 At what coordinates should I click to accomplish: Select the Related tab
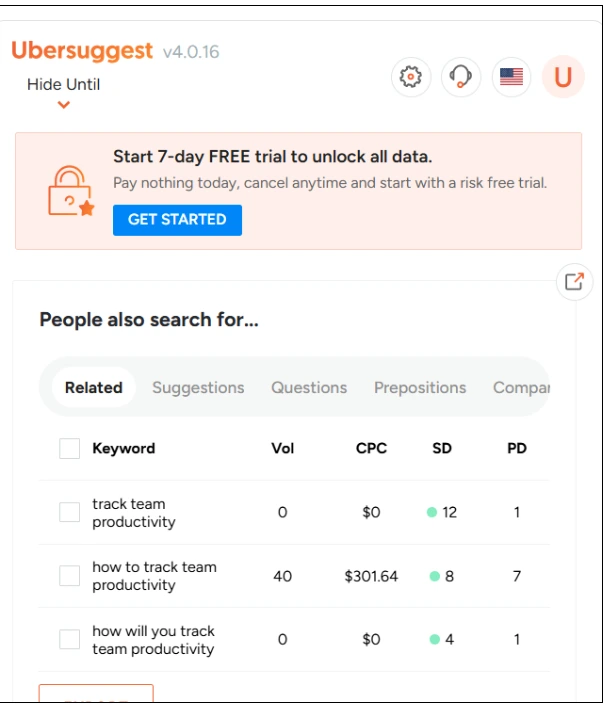click(94, 388)
